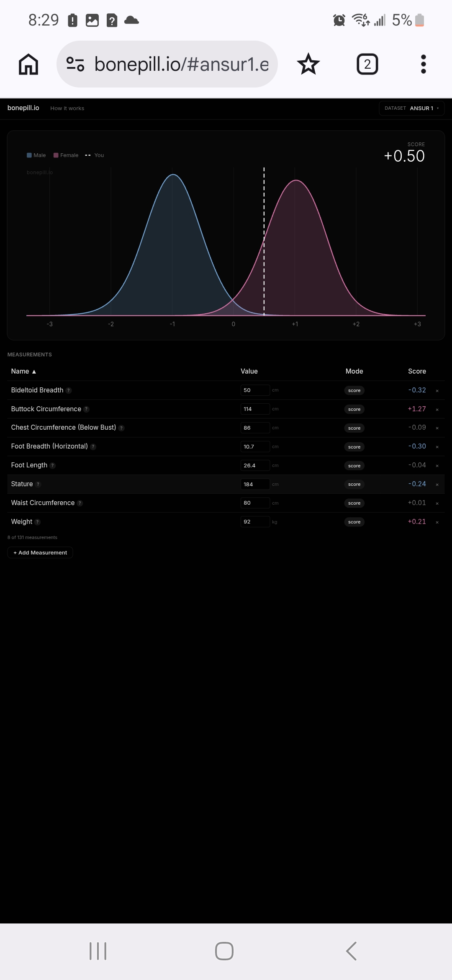Tap the picture notification icon in status bar
This screenshot has height=980, width=452.
point(92,20)
